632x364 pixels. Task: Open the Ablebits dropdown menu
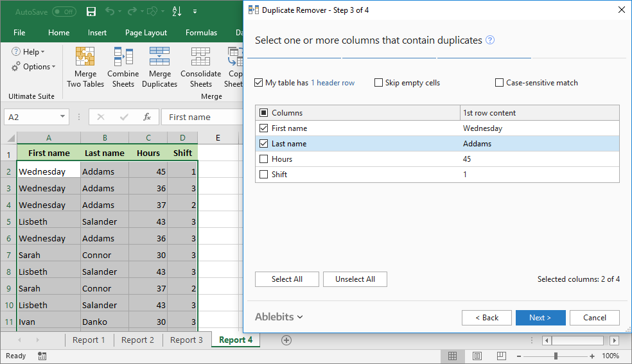click(279, 317)
